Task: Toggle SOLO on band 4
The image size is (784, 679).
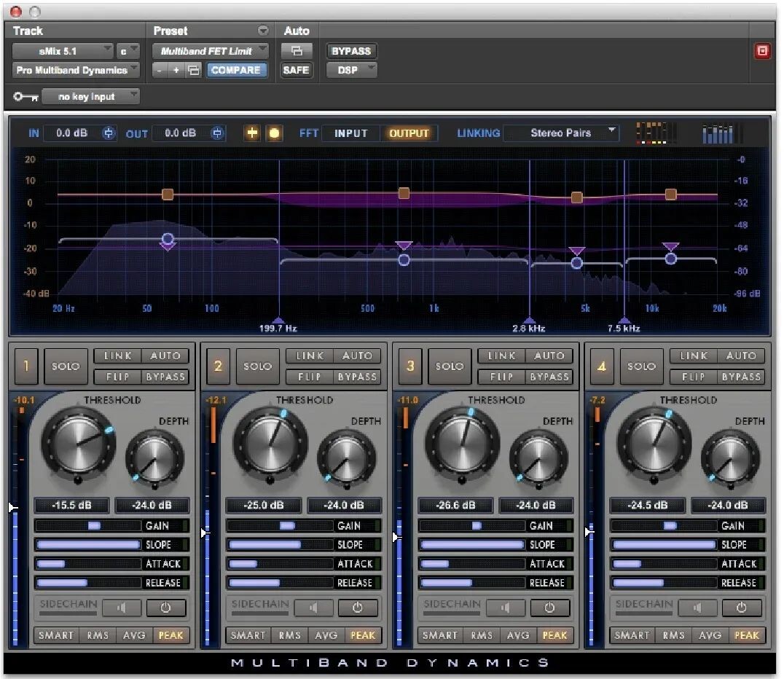Action: [x=642, y=366]
